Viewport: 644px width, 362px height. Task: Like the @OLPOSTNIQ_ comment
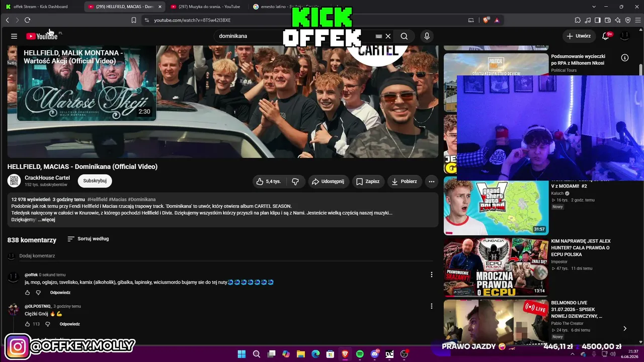(28, 324)
